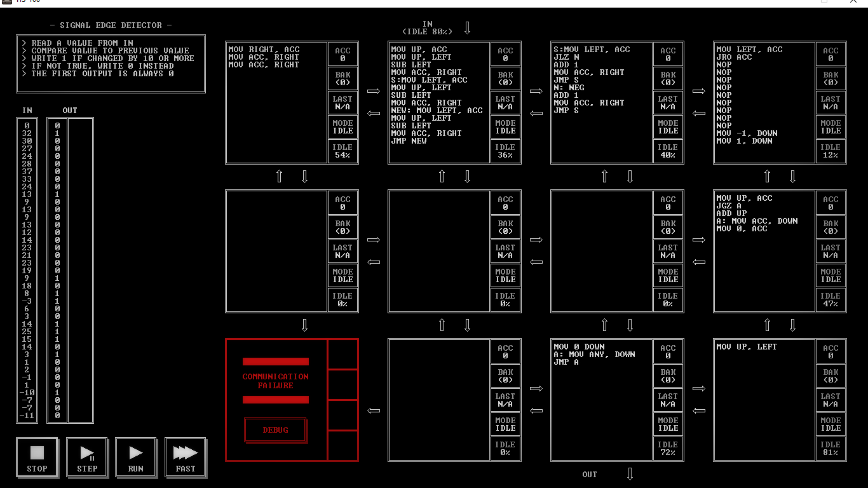The width and height of the screenshot is (868, 488).
Task: Click down arrow below the S:MOV LEFT node
Action: pyautogui.click(x=630, y=177)
